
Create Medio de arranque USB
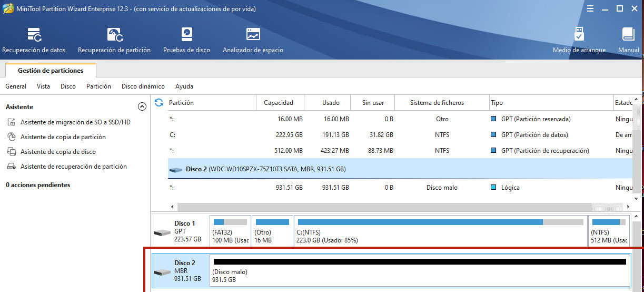click(579, 41)
